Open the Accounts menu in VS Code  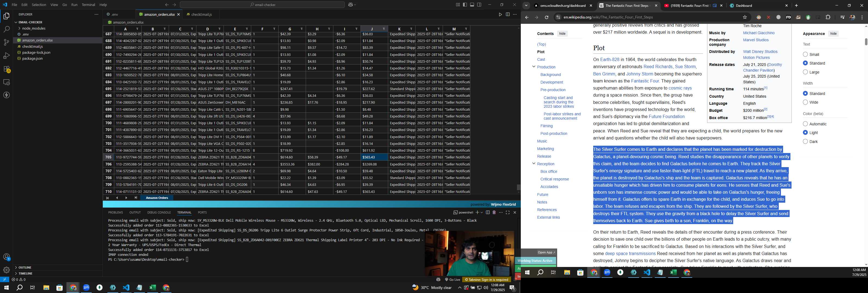pos(7,257)
